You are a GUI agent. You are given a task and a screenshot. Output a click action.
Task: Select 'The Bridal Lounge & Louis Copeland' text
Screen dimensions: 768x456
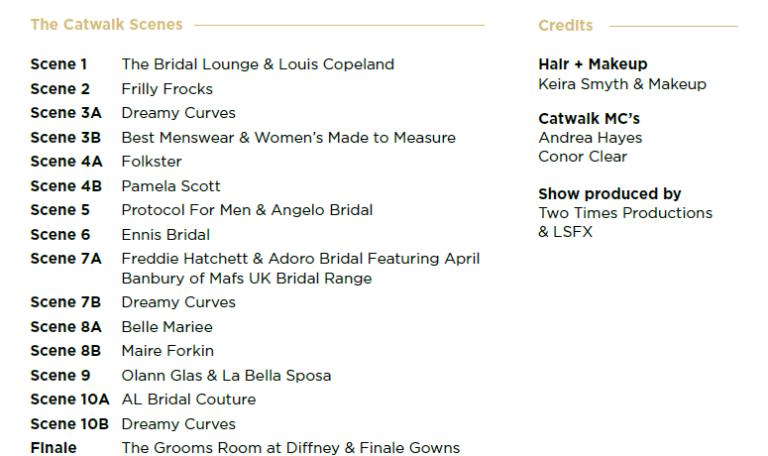257,64
